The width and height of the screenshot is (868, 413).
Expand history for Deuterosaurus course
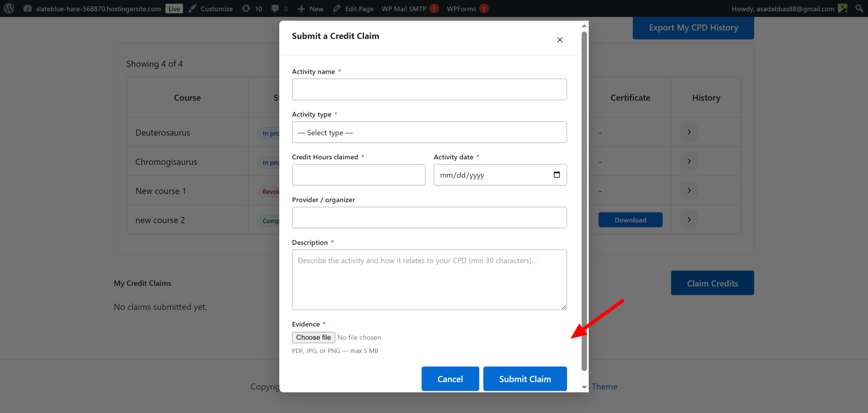pos(689,132)
